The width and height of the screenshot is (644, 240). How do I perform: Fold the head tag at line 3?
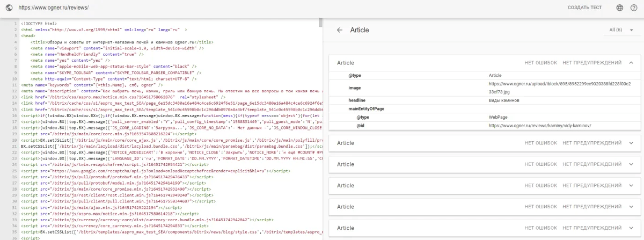click(18, 35)
